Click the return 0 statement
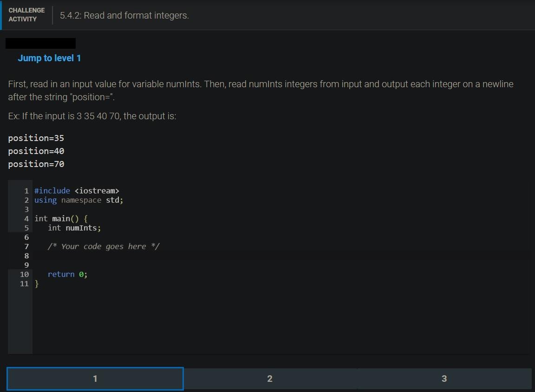This screenshot has width=535, height=392. 66,274
